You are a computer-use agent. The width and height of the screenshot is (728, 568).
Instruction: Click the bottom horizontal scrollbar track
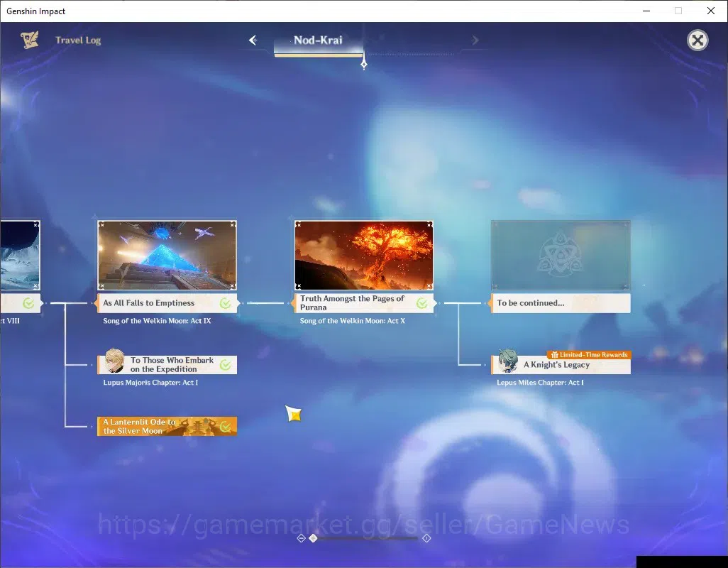364,537
